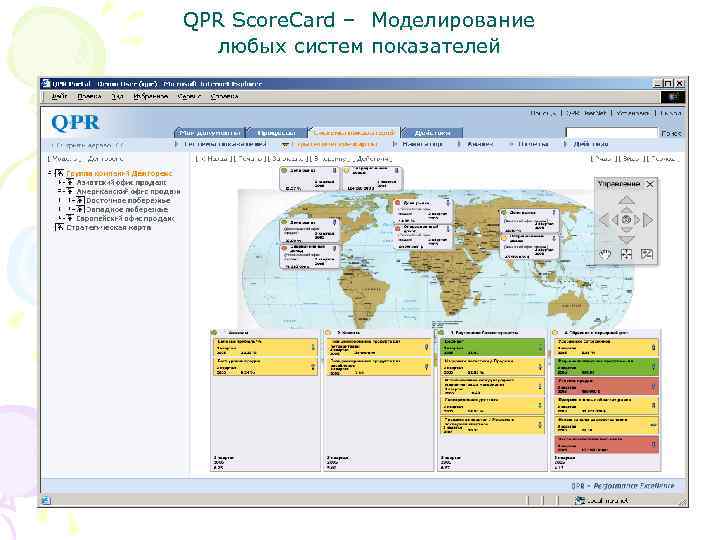Viewport: 720px width, 540px height.
Task: Click the Local intranet zone status icon
Action: [579, 500]
